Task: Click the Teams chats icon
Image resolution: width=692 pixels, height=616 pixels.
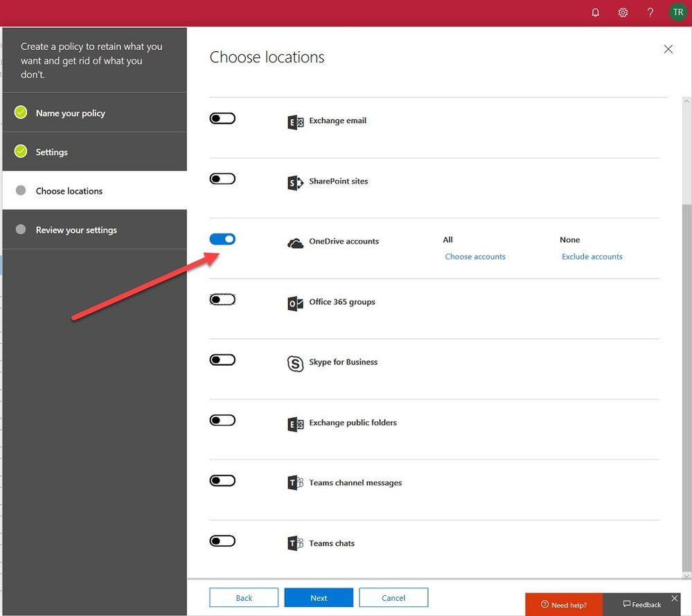Action: pos(295,543)
